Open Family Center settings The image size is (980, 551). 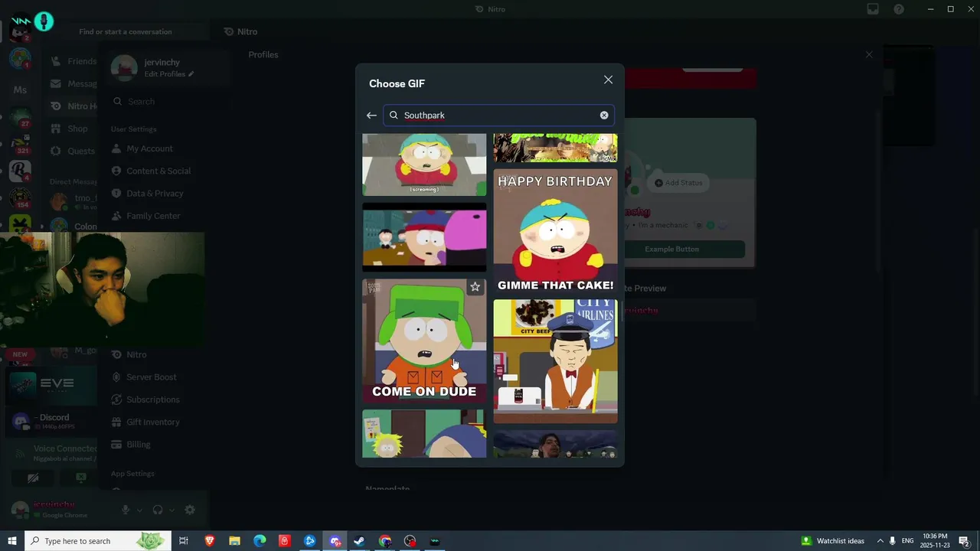click(x=153, y=216)
